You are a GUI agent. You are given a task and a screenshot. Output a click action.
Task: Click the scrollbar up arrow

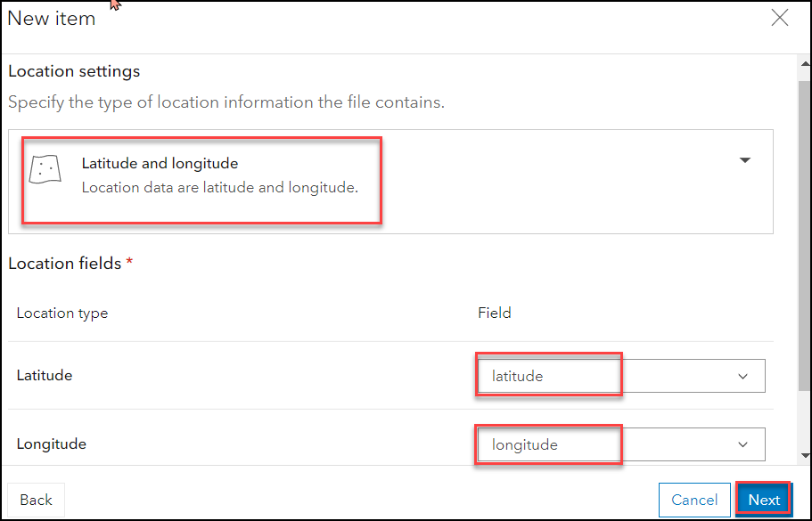(804, 65)
